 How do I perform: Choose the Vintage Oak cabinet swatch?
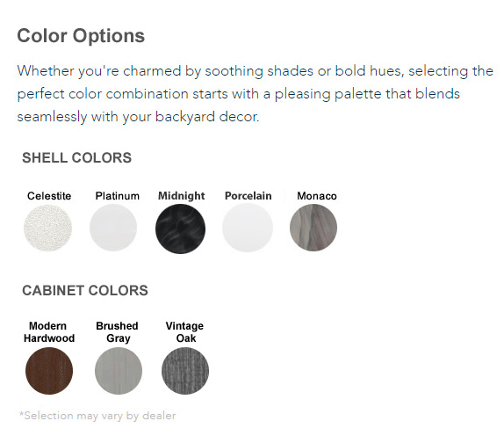tap(185, 371)
